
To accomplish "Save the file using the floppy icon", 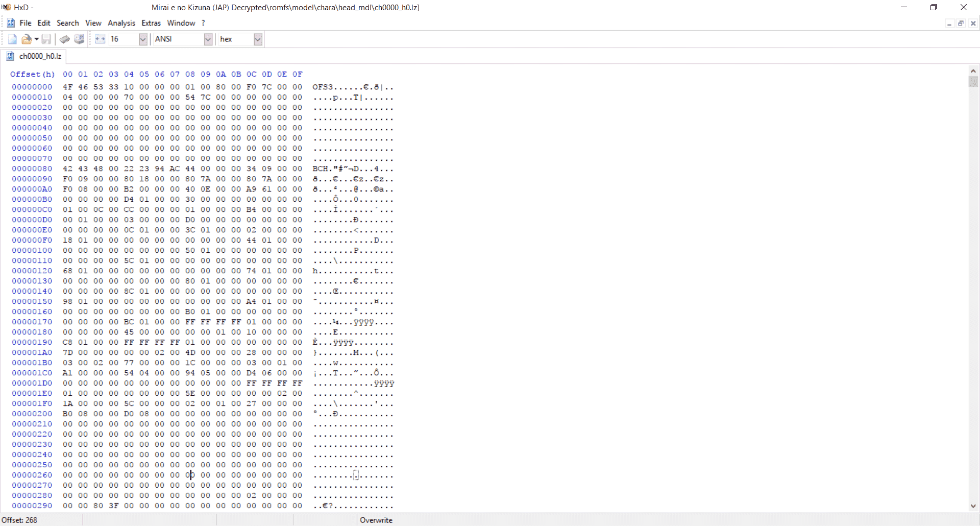I will [46, 39].
